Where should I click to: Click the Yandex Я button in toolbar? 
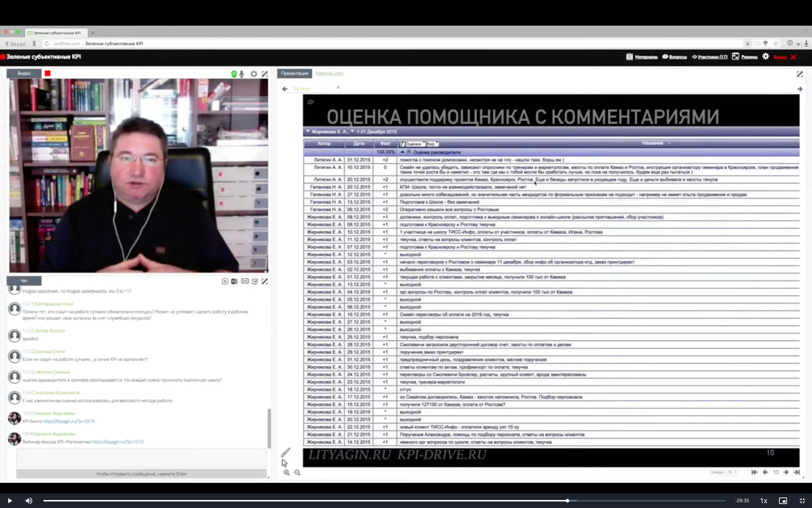pyautogui.click(x=34, y=44)
